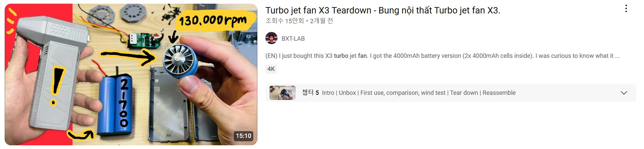This screenshot has width=644, height=149.
Task: Expand the chapters list with the chevron
Action: (624, 93)
